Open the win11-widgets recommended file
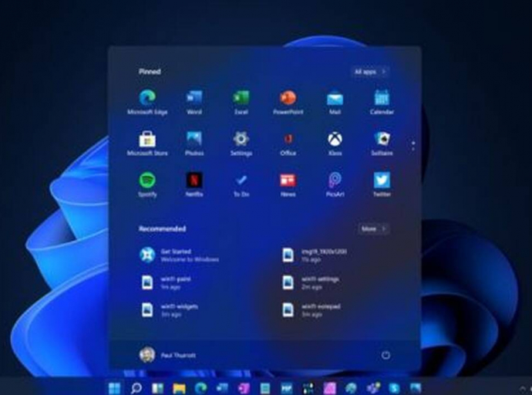The image size is (532, 395). click(x=170, y=310)
